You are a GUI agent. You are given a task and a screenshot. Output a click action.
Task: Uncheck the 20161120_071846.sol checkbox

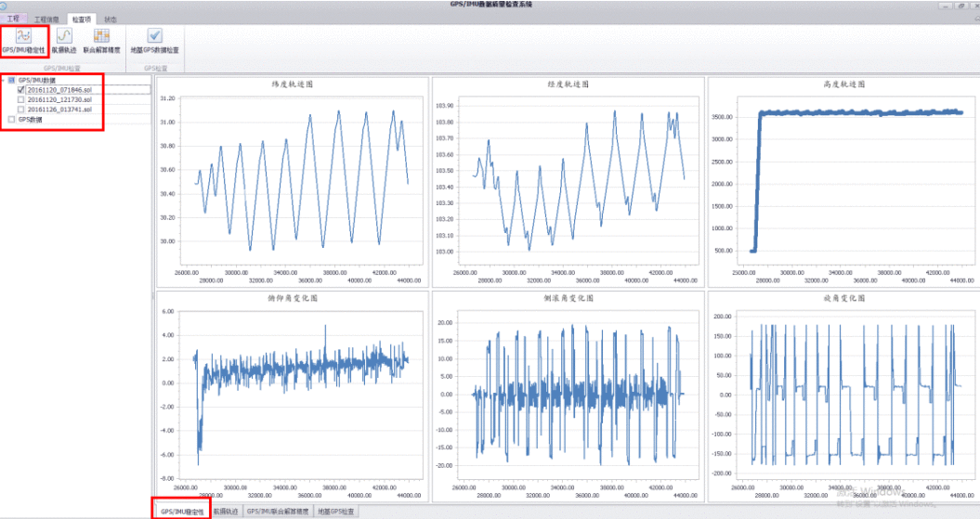(20, 90)
